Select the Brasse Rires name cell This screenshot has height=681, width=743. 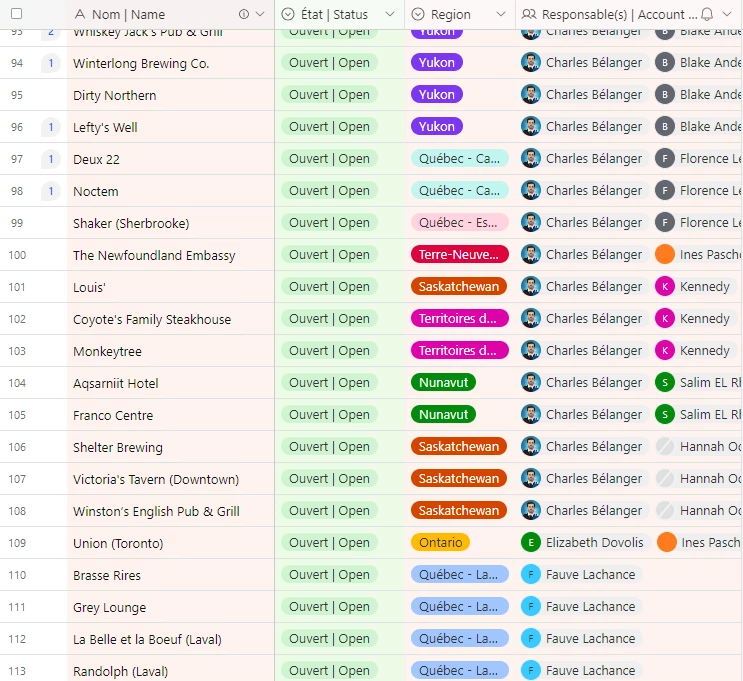pyautogui.click(x=171, y=575)
